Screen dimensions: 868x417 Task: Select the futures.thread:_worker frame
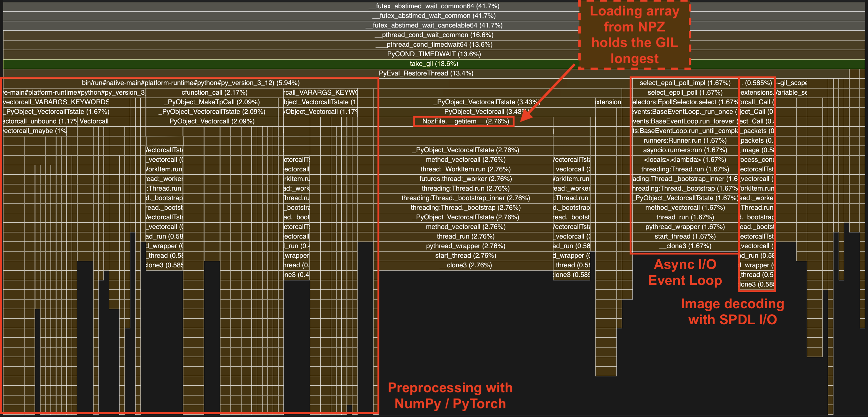pos(463,179)
